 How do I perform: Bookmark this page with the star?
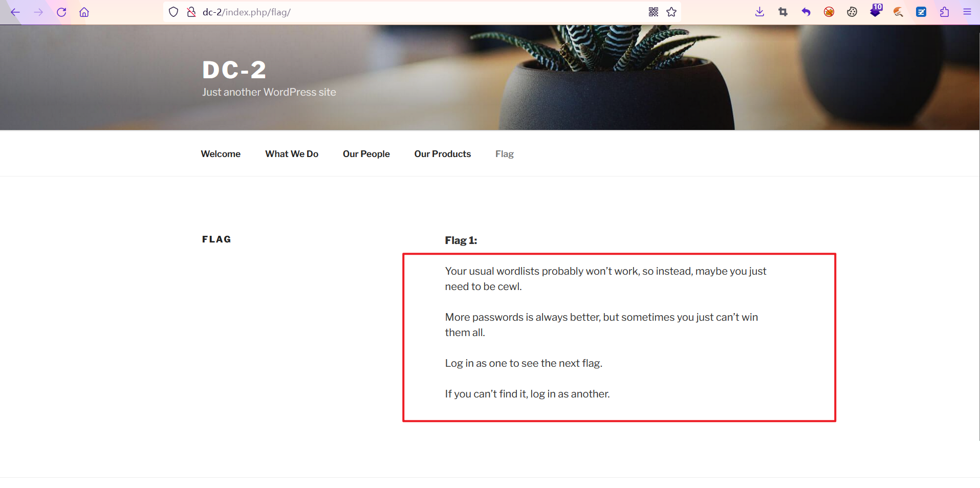[x=671, y=12]
